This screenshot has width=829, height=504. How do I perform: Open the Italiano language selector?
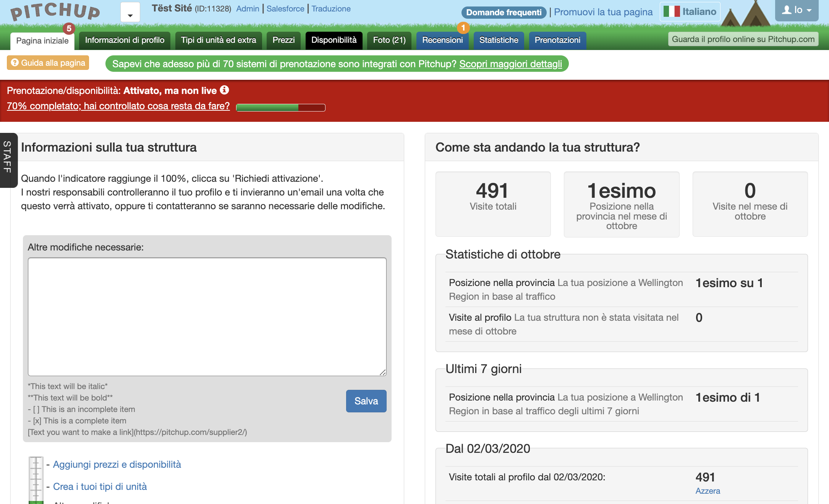[x=690, y=11]
